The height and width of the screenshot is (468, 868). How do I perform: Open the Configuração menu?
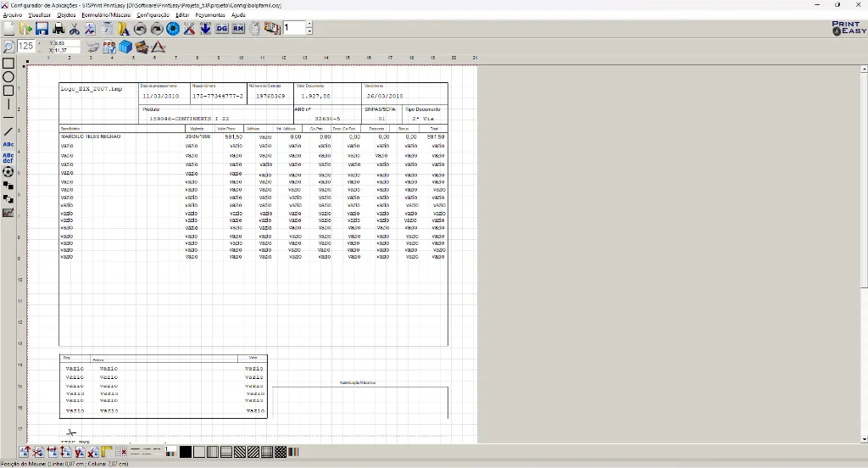point(153,15)
